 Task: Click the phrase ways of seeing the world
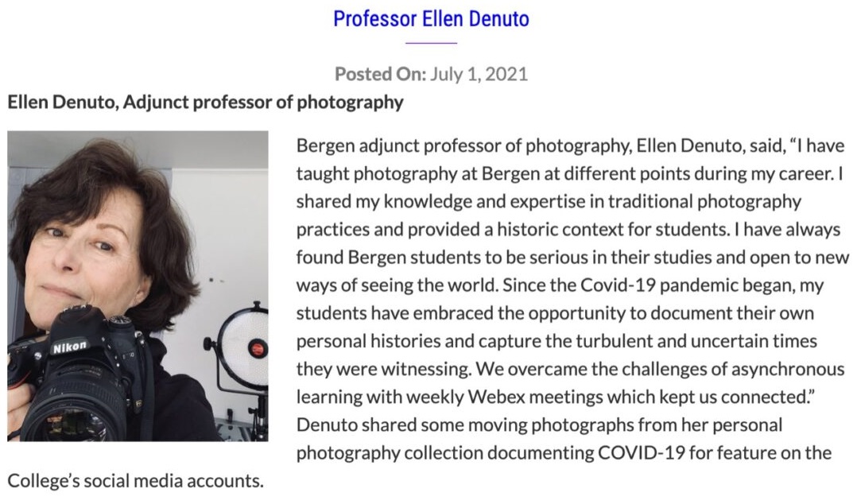[397, 285]
